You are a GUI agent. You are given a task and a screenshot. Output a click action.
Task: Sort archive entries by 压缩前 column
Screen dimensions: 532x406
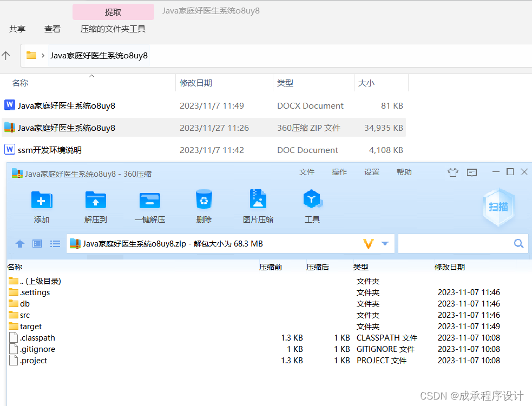(x=271, y=267)
